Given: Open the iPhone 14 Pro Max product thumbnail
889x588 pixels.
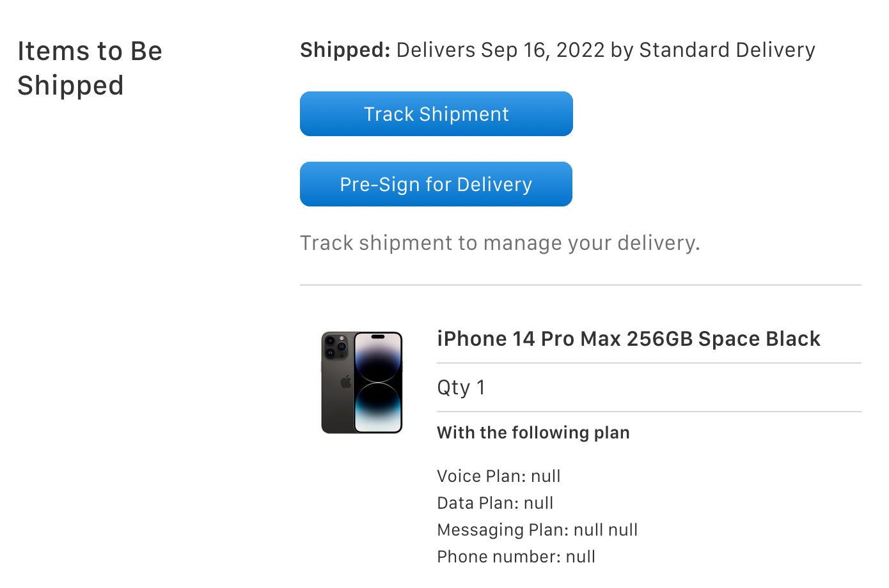Looking at the screenshot, I should (362, 382).
